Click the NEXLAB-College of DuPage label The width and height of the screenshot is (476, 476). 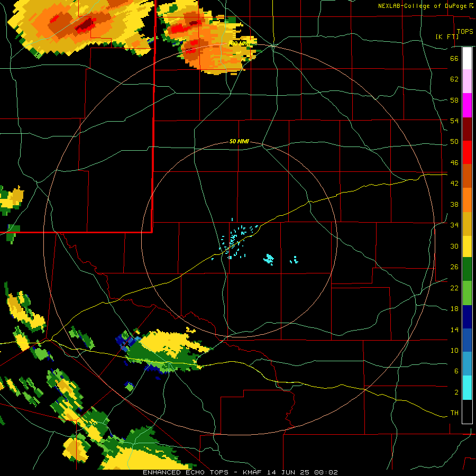pyautogui.click(x=423, y=6)
